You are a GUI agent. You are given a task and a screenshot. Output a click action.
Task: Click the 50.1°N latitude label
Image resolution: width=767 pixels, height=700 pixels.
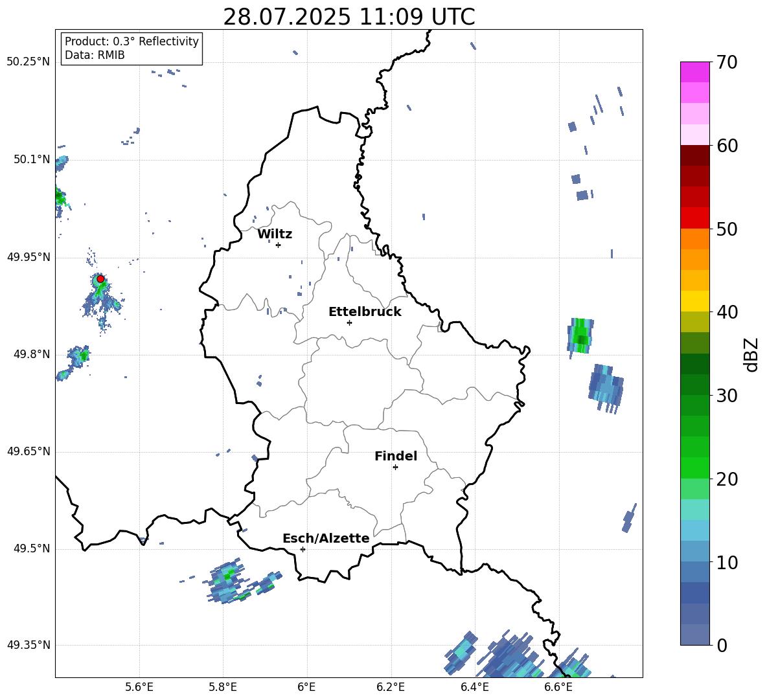32,159
